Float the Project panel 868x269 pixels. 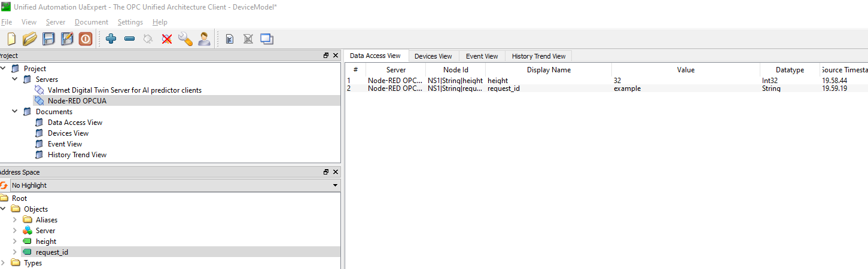coord(326,55)
